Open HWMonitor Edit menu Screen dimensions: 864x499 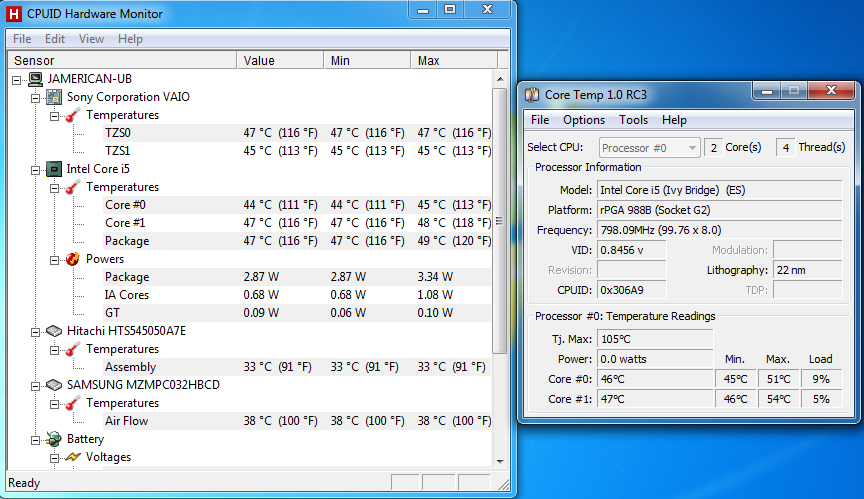pyautogui.click(x=55, y=39)
